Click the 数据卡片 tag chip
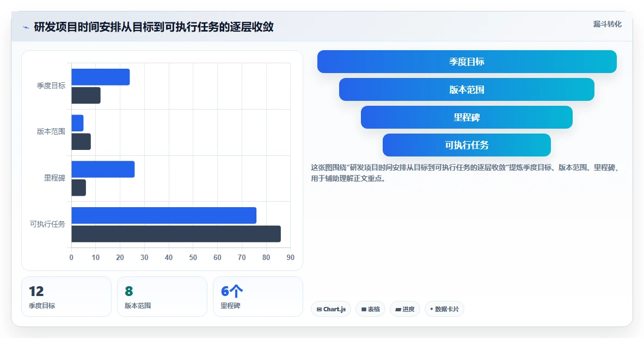This screenshot has height=338, width=644. click(x=444, y=309)
